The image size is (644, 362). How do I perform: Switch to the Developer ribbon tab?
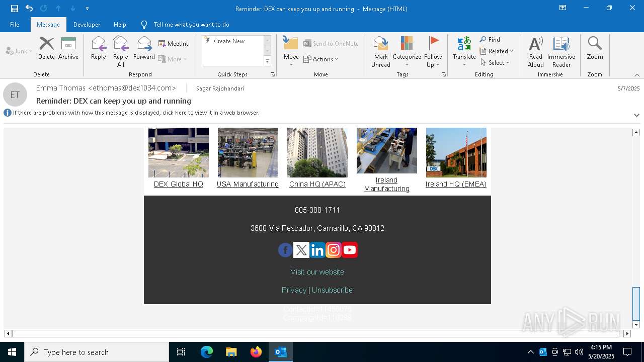point(87,25)
